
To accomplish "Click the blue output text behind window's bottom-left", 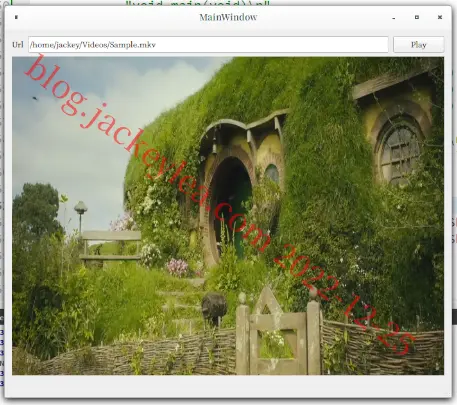I will tap(2, 353).
